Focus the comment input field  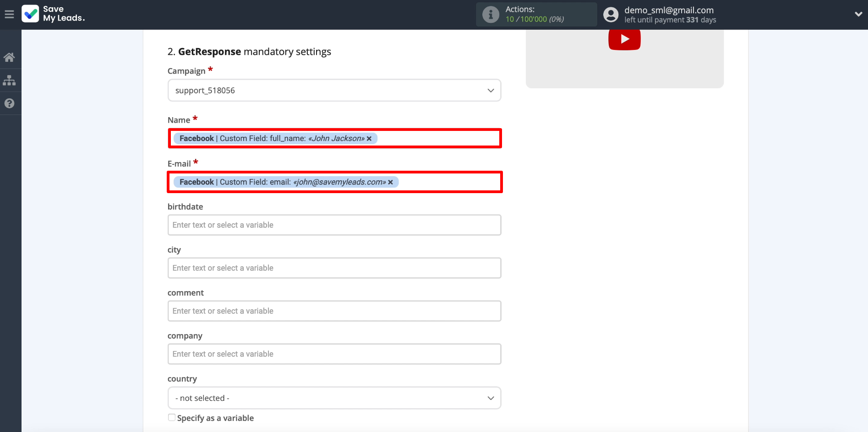coord(334,311)
